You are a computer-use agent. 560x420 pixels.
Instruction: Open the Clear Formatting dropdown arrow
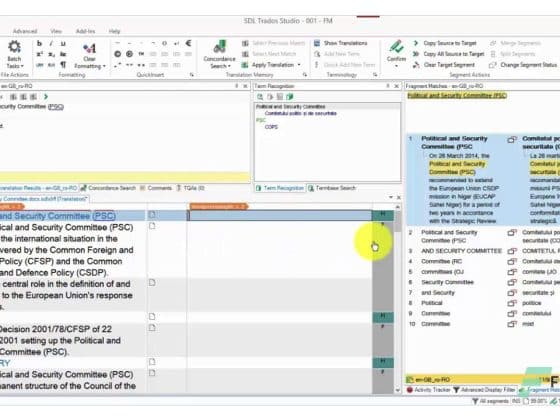click(x=104, y=66)
